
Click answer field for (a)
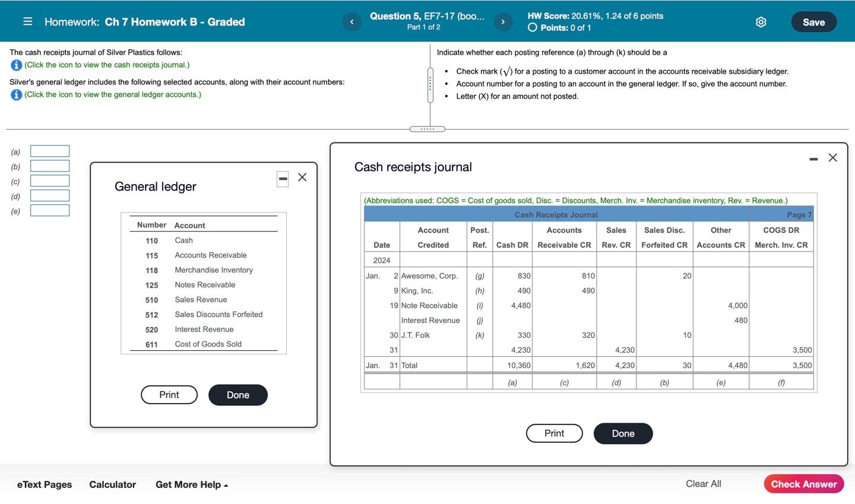[x=50, y=151]
